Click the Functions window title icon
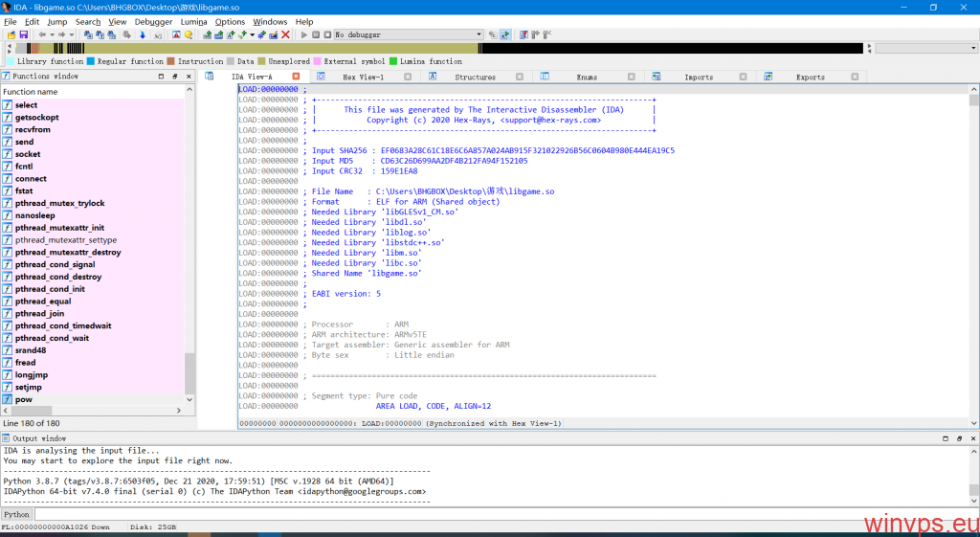Screen dimensions: 980x537 point(6,77)
